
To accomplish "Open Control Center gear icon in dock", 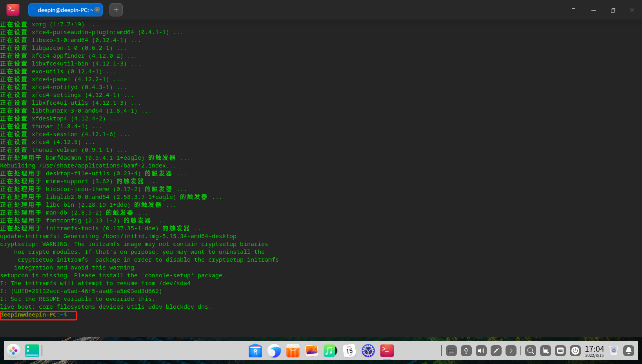I will (x=368, y=351).
